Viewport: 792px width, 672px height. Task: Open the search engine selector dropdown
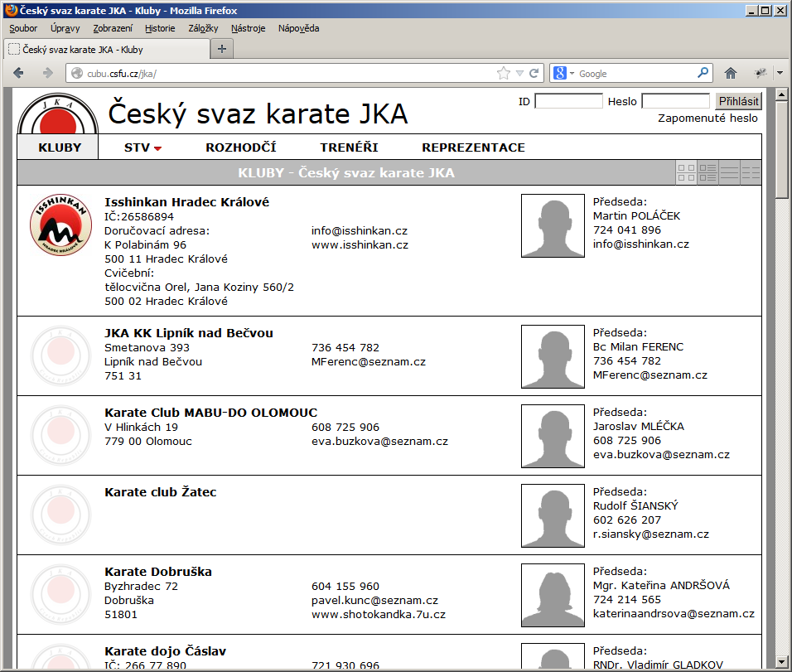(x=572, y=74)
